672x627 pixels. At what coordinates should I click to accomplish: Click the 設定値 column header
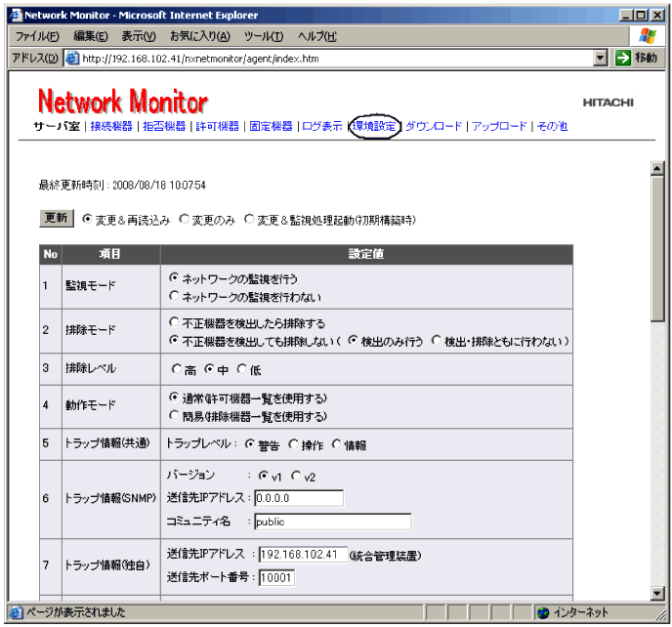pos(366,254)
